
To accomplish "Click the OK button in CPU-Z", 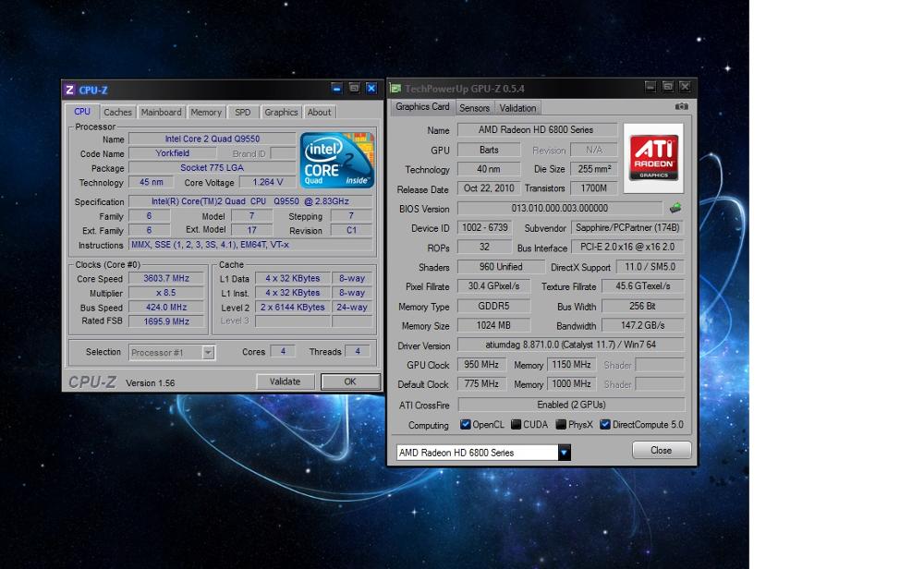I will 350,381.
